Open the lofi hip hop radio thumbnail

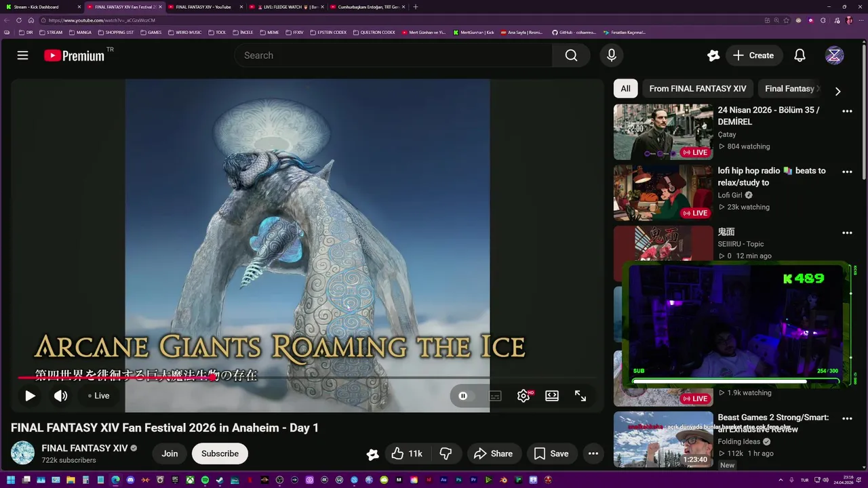coord(663,193)
